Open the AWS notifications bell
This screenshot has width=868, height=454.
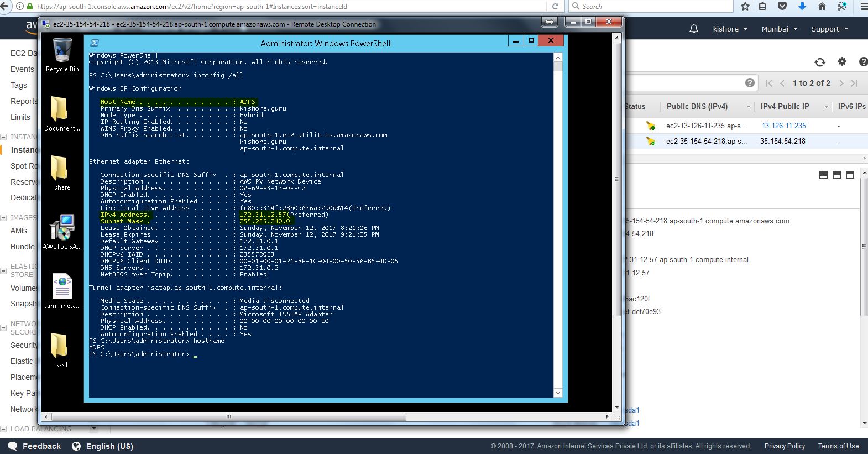point(693,29)
